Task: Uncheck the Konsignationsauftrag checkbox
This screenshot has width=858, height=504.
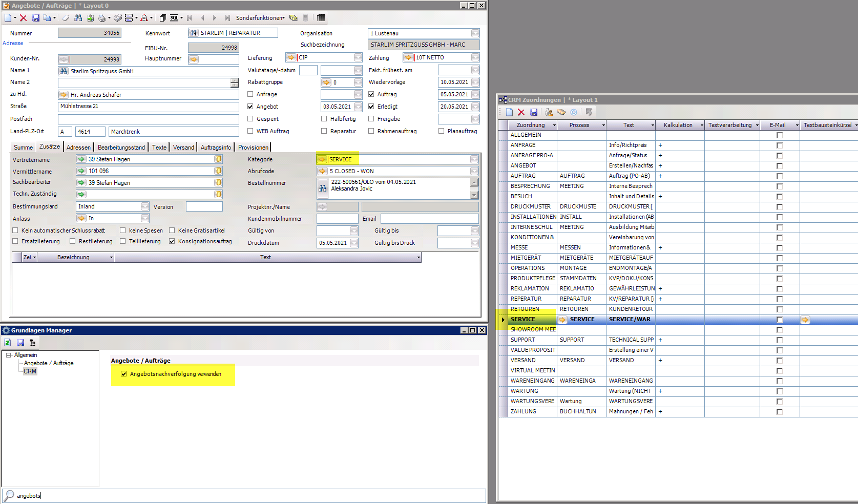Action: [172, 241]
